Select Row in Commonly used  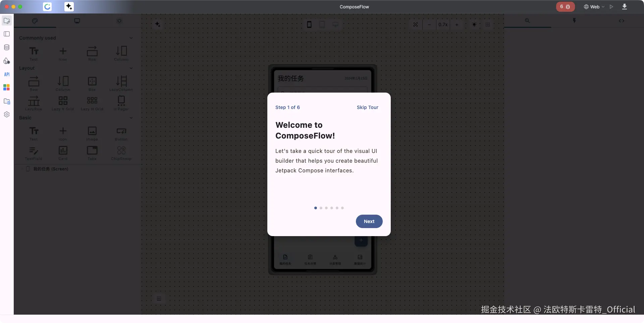point(92,53)
